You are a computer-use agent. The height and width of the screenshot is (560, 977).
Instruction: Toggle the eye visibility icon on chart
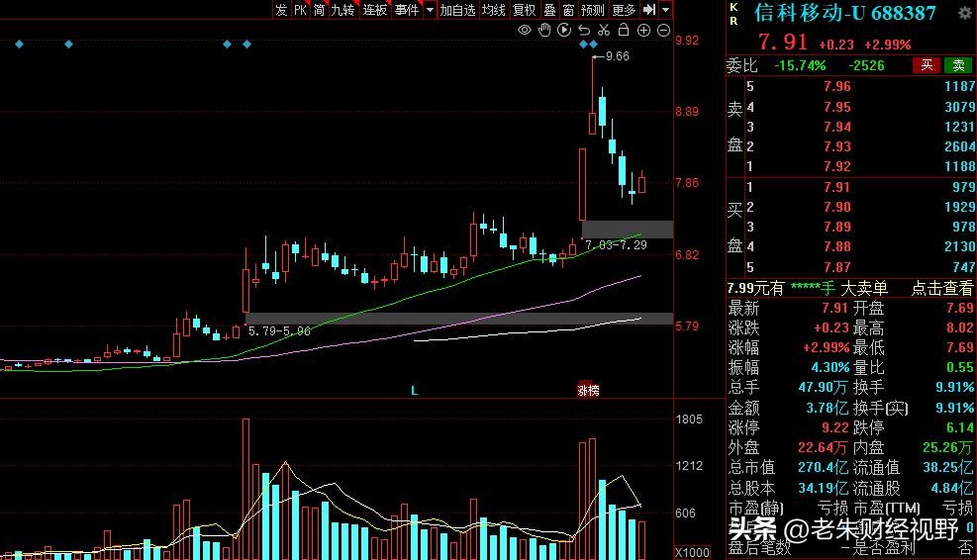525,30
